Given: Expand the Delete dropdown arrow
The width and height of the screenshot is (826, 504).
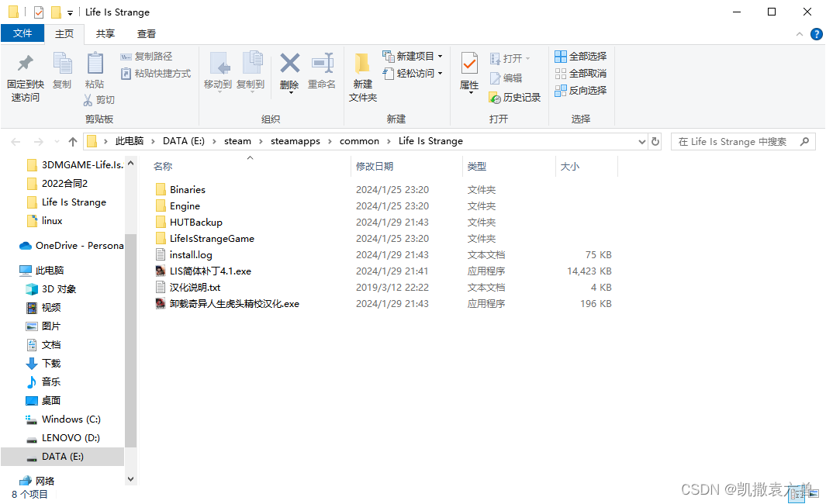Looking at the screenshot, I should (x=290, y=93).
